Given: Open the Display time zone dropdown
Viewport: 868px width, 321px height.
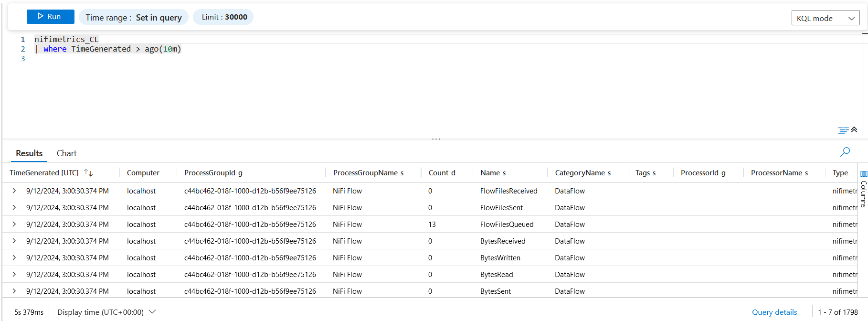Looking at the screenshot, I should (106, 312).
